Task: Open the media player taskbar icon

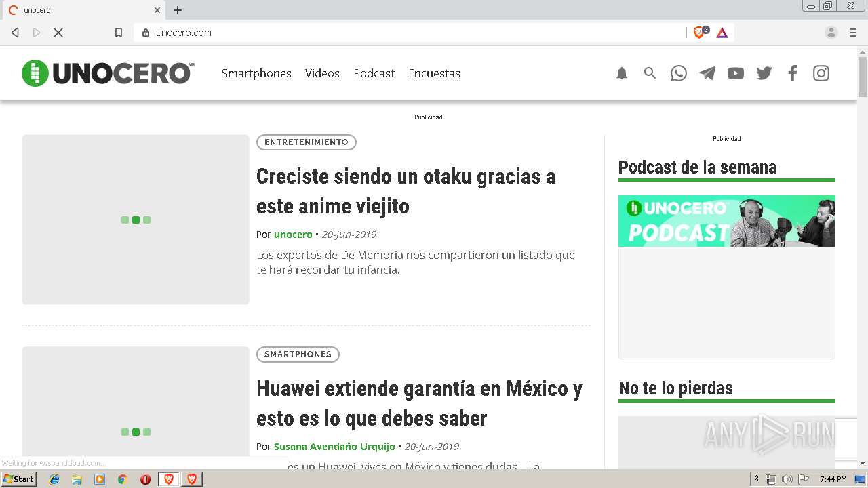Action: 100,479
